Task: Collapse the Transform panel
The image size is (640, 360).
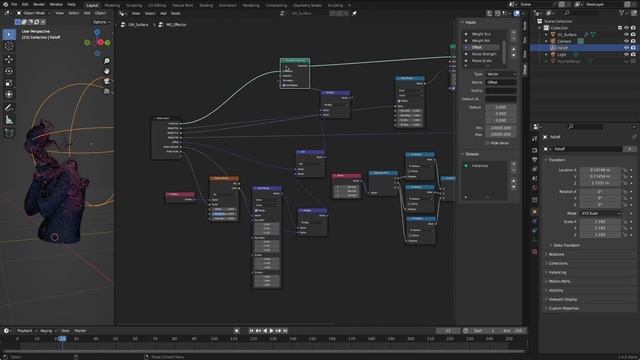Action: [557, 160]
